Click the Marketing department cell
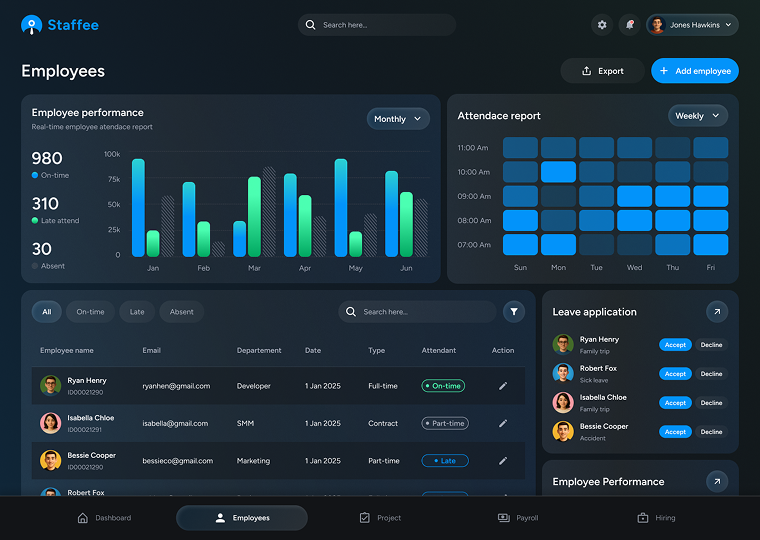The image size is (760, 540). 253,461
